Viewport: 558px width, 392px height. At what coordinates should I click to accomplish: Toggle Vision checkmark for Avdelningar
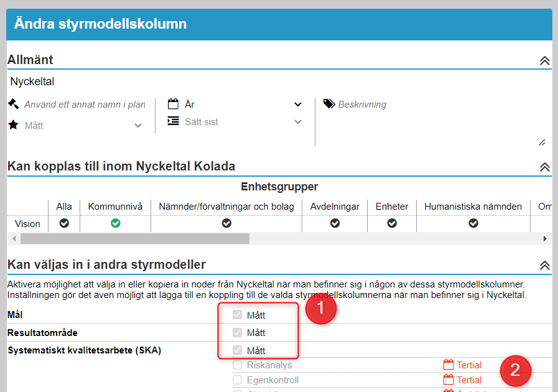[x=335, y=223]
